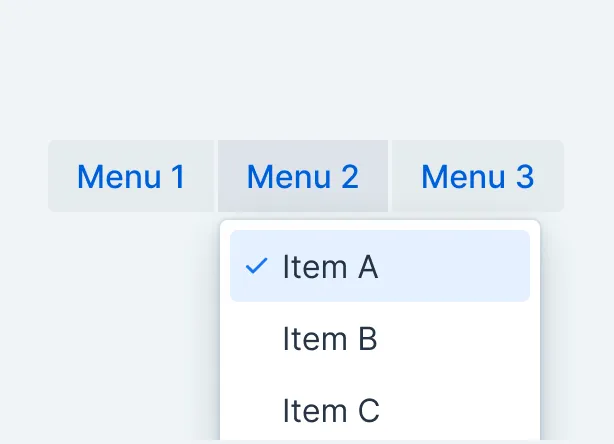Expand the Menu 3 dropdown
The height and width of the screenshot is (444, 614).
(x=477, y=177)
